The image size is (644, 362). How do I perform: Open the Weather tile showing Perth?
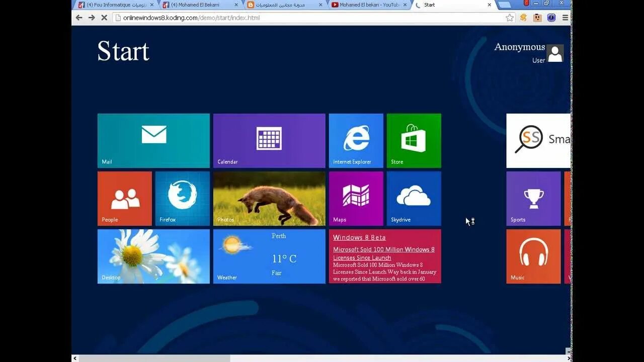(269, 256)
